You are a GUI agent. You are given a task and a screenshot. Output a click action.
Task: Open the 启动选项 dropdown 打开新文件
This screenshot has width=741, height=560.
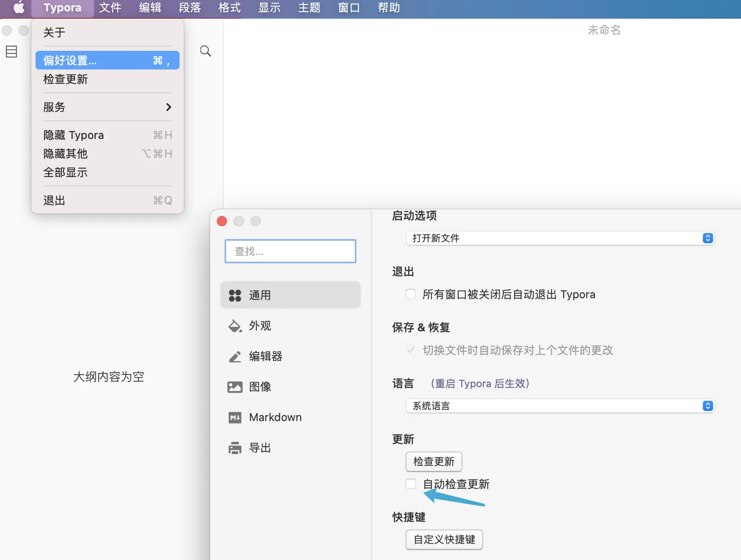tap(560, 238)
